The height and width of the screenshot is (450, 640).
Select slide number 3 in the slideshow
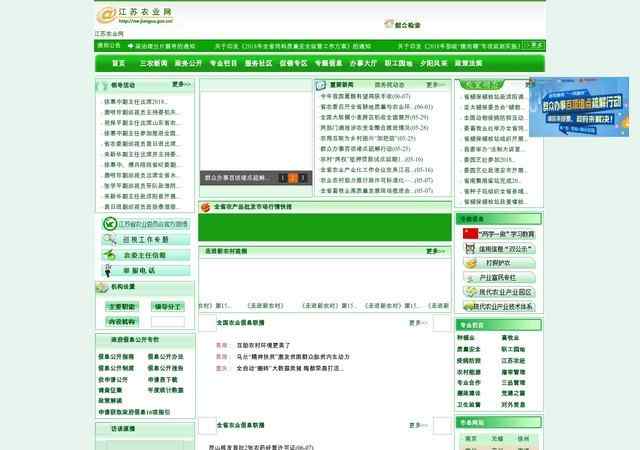pyautogui.click(x=302, y=178)
